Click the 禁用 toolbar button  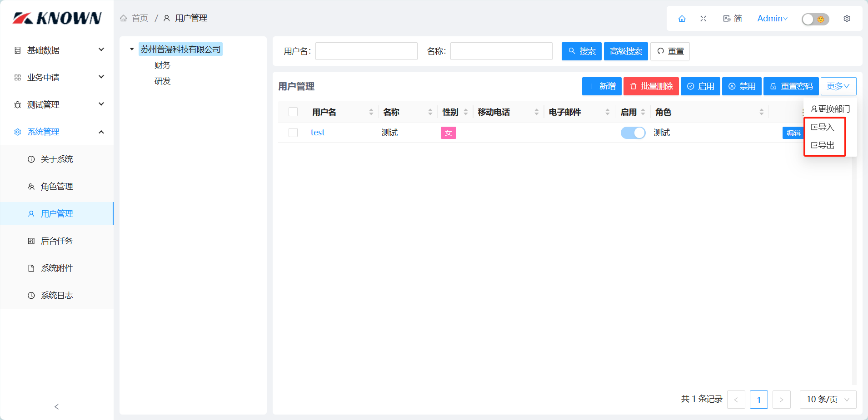click(742, 86)
